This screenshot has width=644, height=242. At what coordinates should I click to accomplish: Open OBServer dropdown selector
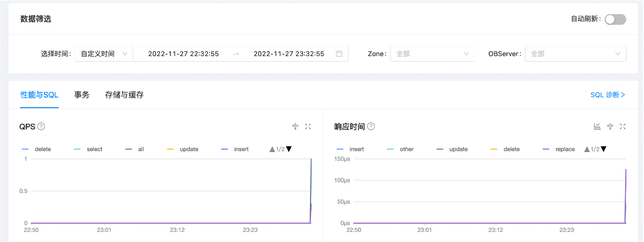pos(575,54)
